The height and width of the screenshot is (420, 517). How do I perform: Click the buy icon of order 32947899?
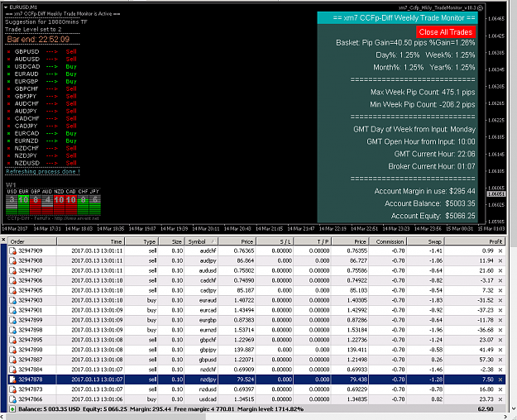point(13,321)
